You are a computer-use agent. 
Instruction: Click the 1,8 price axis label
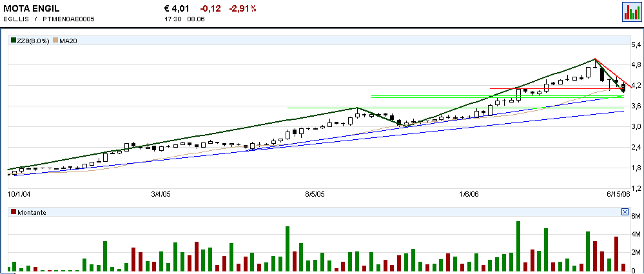point(636,168)
